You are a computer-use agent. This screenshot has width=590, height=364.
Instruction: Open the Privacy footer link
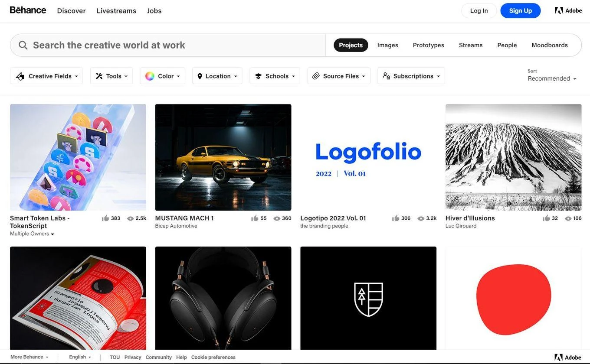[133, 357]
